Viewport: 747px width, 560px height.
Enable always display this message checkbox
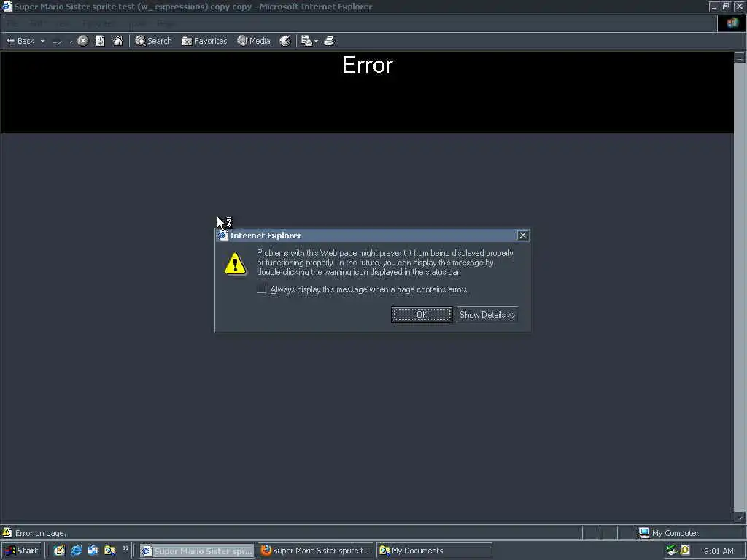tap(261, 289)
